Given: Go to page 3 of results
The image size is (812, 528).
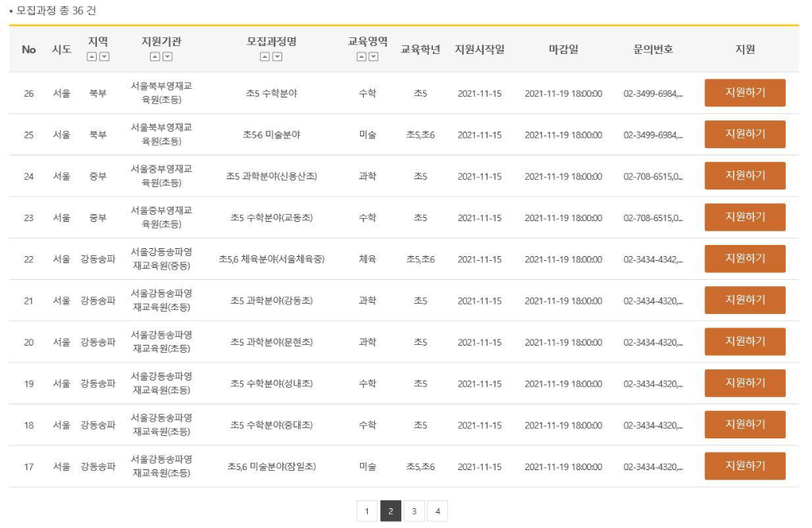Looking at the screenshot, I should pos(414,511).
